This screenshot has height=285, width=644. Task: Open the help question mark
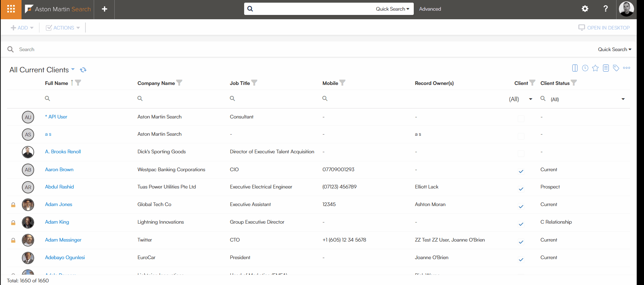[x=606, y=9]
